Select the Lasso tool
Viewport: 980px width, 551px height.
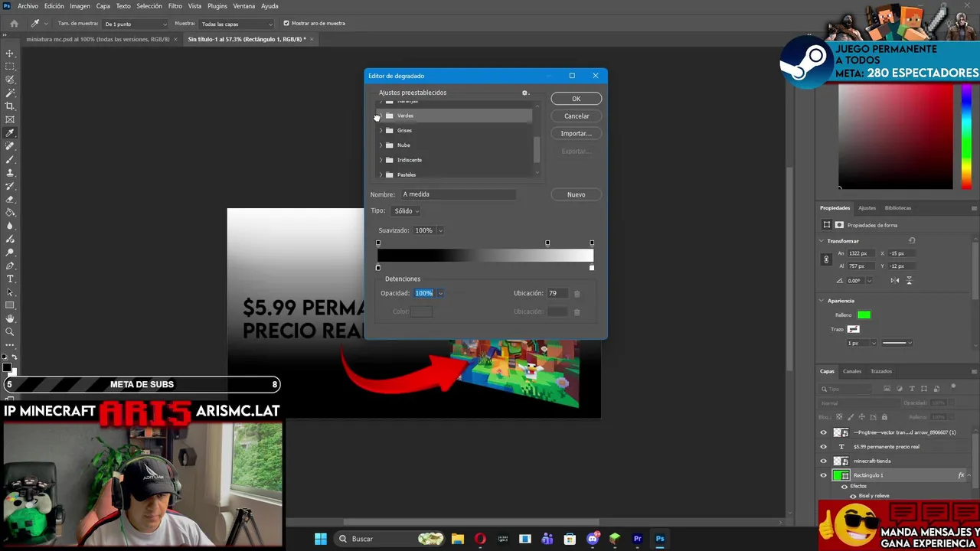click(10, 80)
